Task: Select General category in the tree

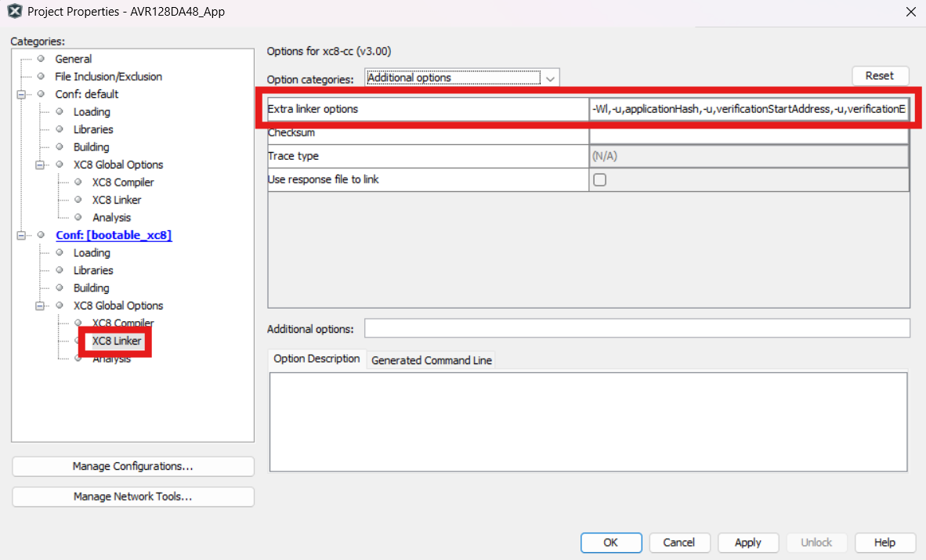Action: click(x=73, y=60)
